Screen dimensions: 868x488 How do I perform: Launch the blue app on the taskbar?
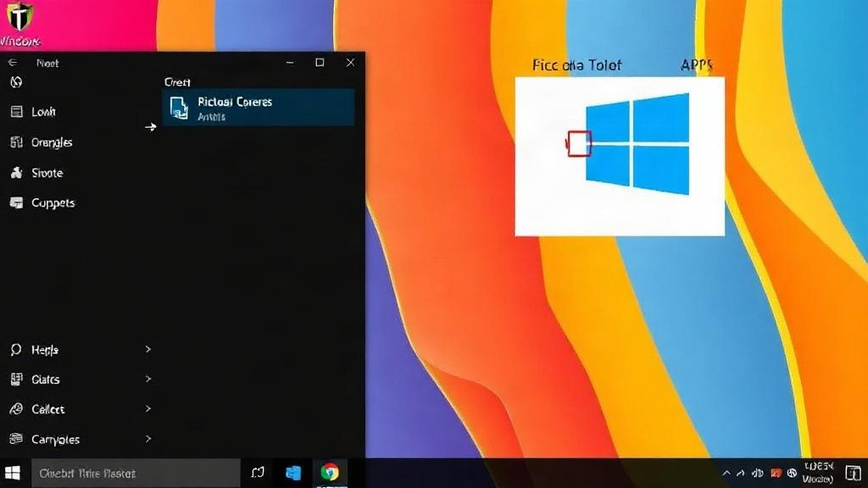293,473
